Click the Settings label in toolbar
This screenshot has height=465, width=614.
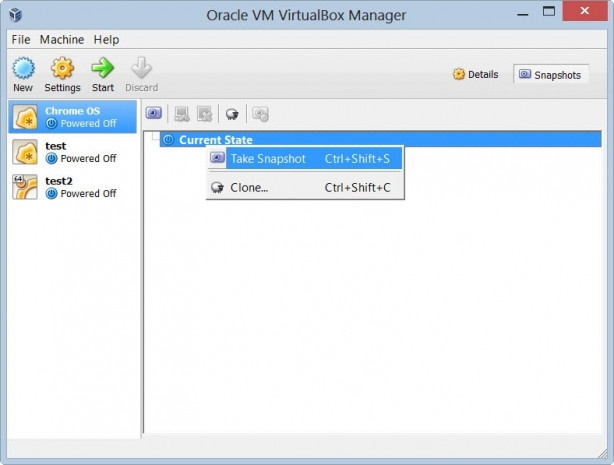pyautogui.click(x=62, y=88)
